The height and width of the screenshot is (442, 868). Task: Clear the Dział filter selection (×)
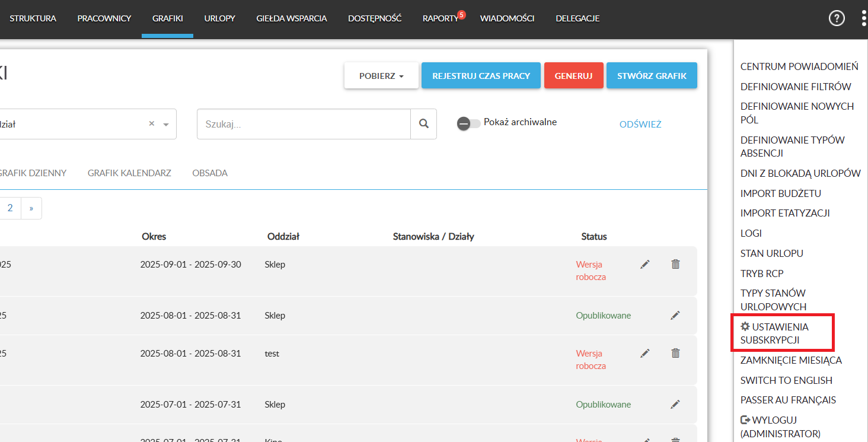pos(151,123)
